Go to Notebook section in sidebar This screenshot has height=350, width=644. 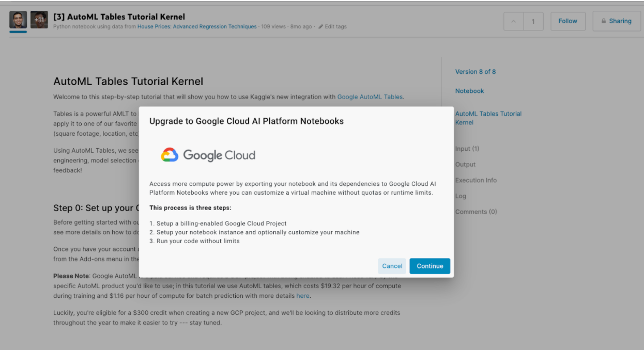pos(470,91)
